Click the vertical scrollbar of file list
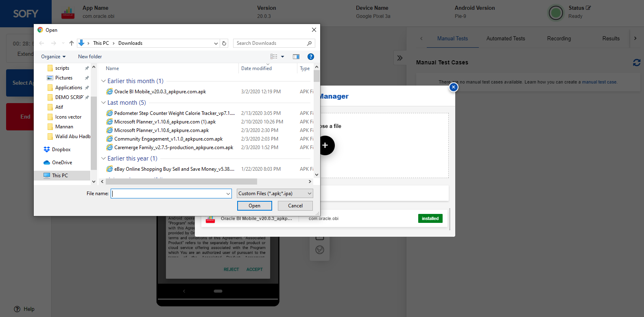Screen dimensions: 644x317 [x=317, y=76]
